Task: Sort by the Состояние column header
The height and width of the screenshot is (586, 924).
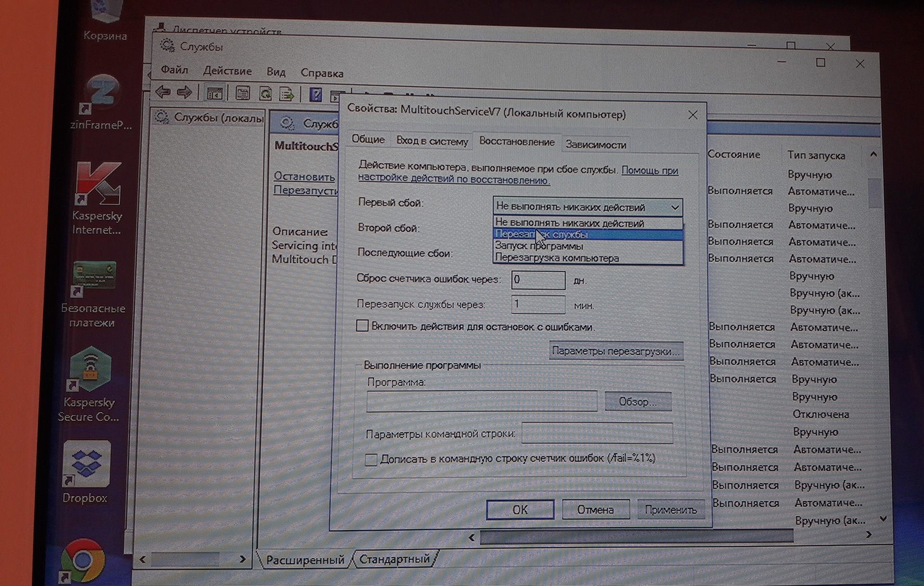Action: click(x=734, y=154)
